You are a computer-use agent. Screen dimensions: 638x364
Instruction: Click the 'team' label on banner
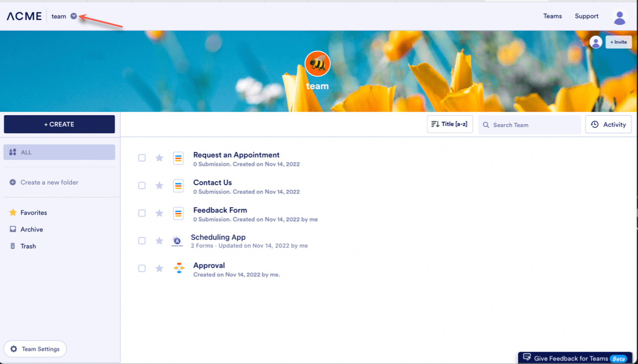coord(318,86)
